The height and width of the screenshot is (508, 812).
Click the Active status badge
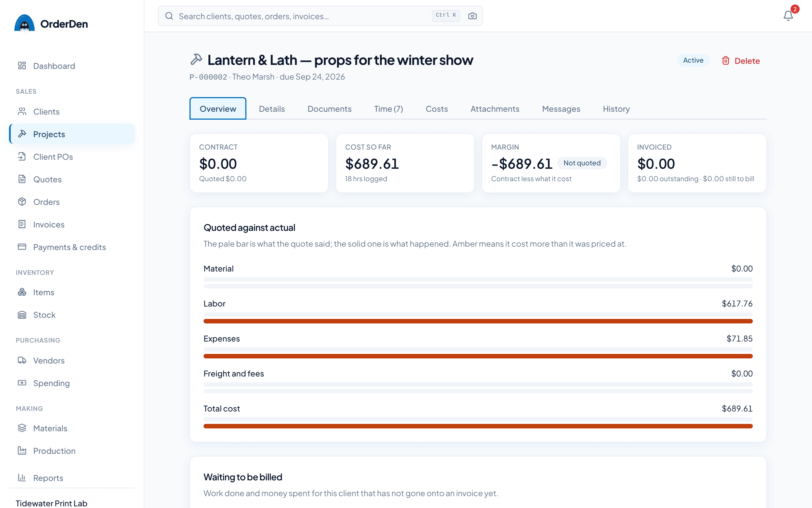click(693, 60)
